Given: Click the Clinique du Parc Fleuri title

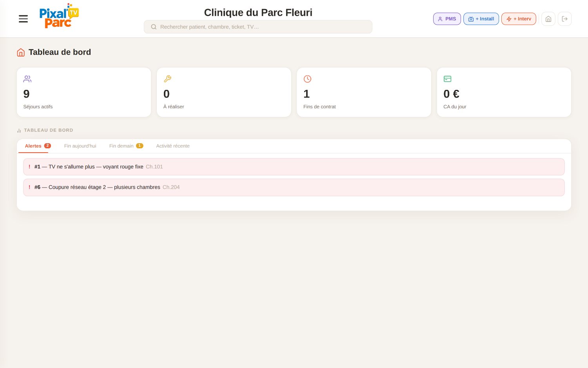Looking at the screenshot, I should [258, 13].
